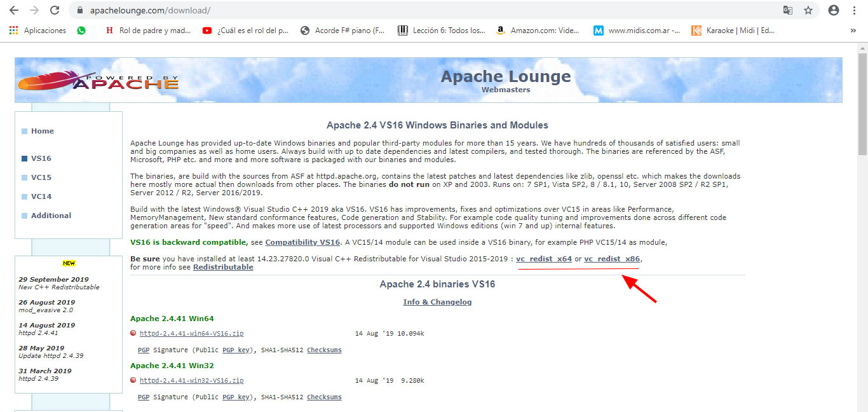Open the Info & Changelog link
This screenshot has width=868, height=412.
[437, 302]
